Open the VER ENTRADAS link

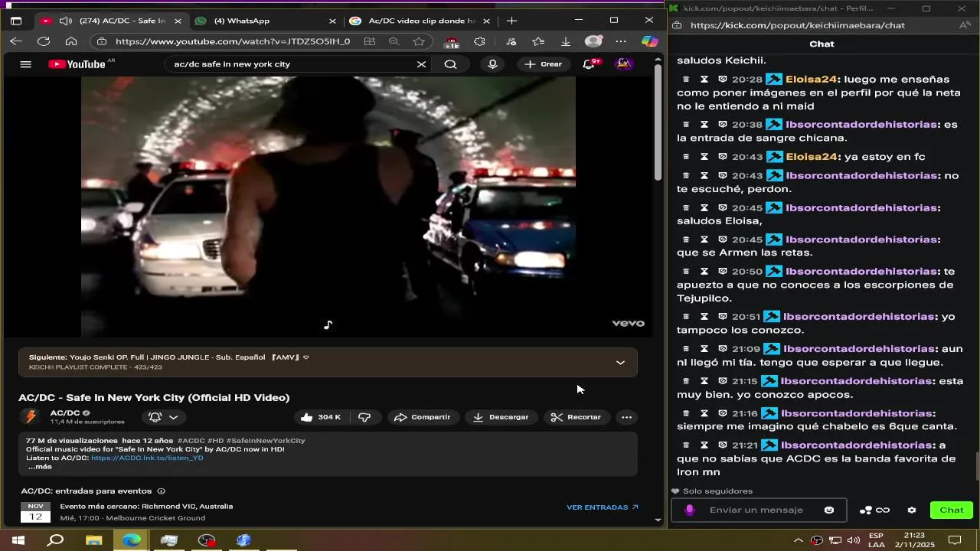pos(603,507)
